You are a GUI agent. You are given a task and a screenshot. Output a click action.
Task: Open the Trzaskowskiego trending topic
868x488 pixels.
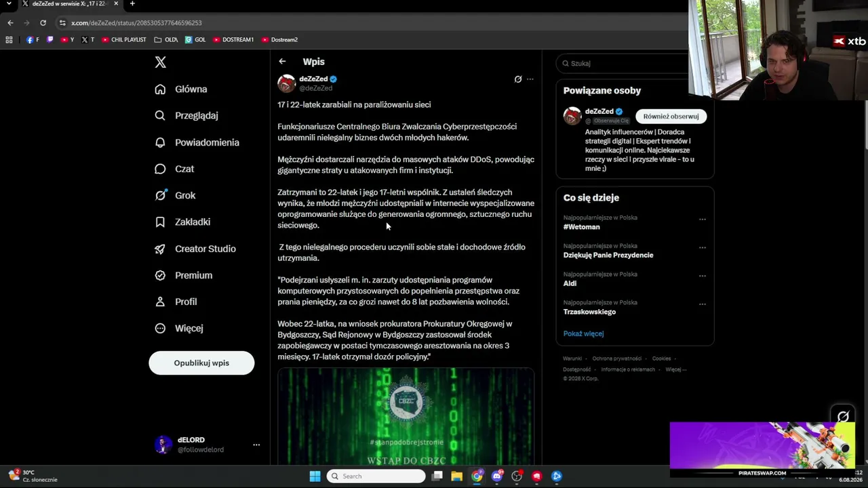coord(589,312)
